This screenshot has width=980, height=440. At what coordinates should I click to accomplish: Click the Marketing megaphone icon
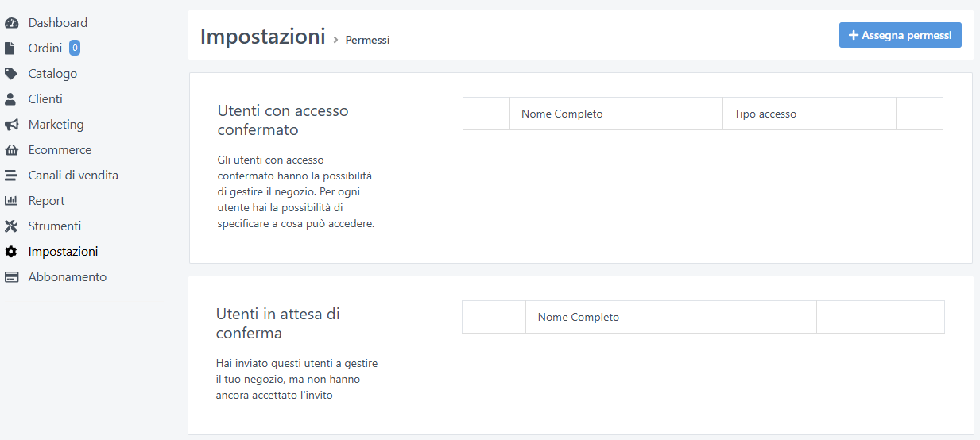coord(11,125)
